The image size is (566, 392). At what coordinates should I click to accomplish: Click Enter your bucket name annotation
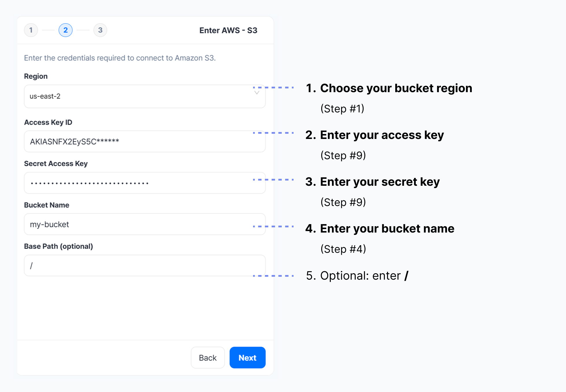coord(387,229)
